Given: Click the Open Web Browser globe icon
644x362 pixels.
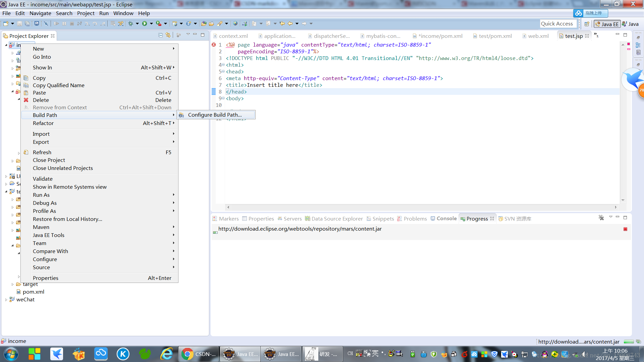Looking at the screenshot, I should (x=235, y=23).
